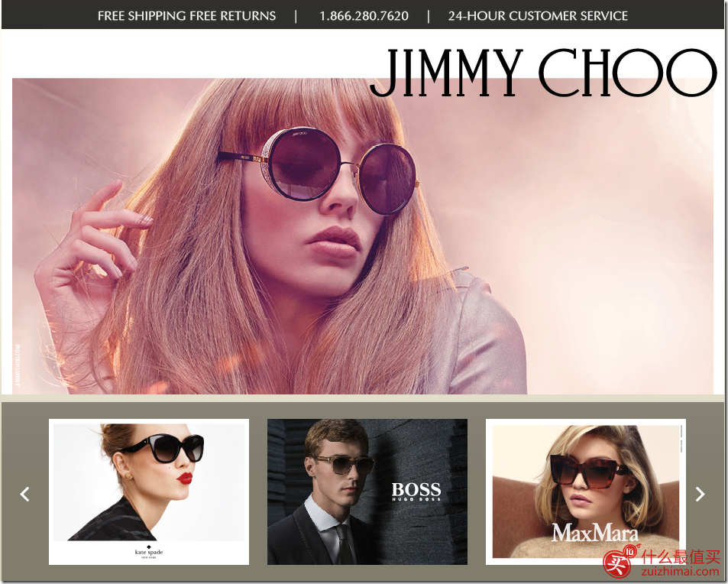Screen dimensions: 728x584
Task: Advance carousel with right chevron arrow
Action: tap(700, 494)
